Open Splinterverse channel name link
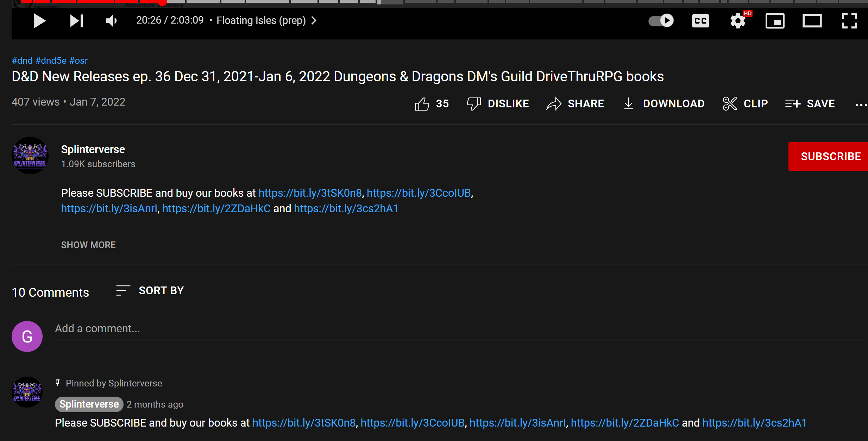Image resolution: width=868 pixels, height=441 pixels. [x=93, y=149]
